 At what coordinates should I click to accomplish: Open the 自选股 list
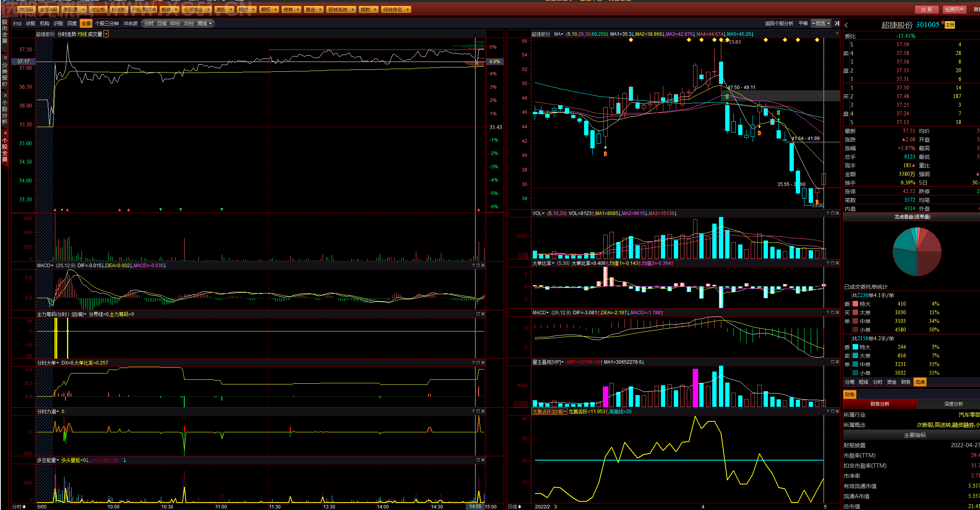coord(26,9)
